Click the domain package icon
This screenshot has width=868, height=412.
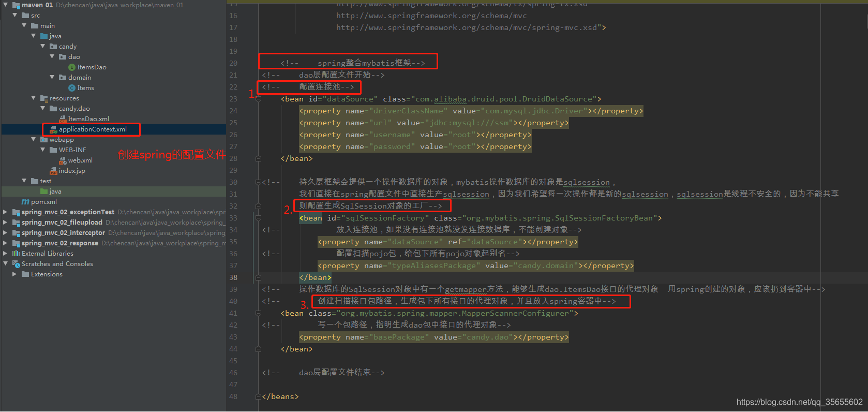[x=63, y=78]
